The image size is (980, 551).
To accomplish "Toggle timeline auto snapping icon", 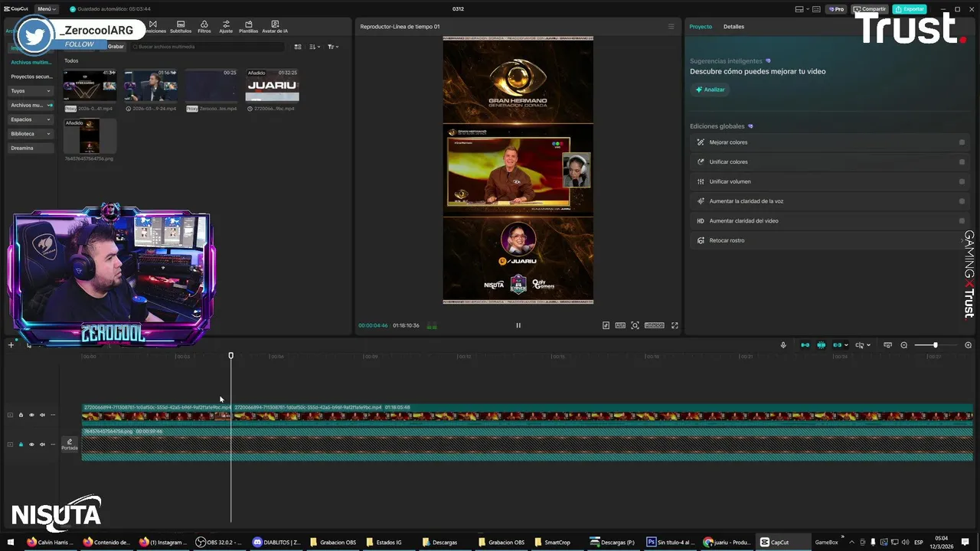I will point(822,345).
